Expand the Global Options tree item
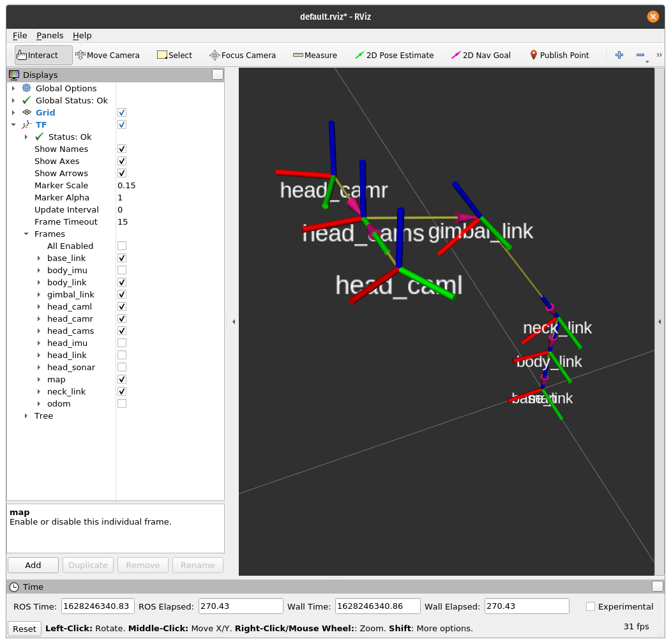The height and width of the screenshot is (644, 671). tap(13, 88)
